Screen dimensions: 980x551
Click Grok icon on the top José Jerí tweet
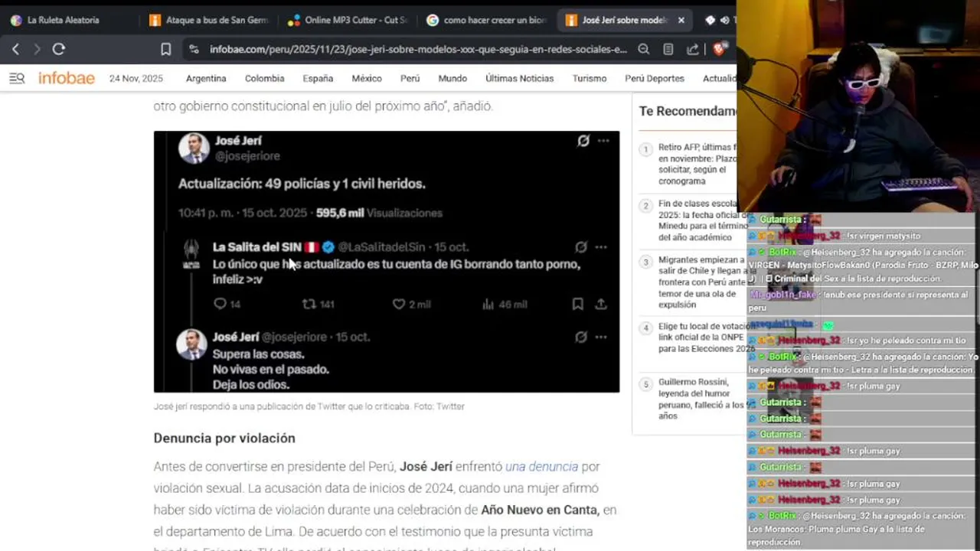583,141
